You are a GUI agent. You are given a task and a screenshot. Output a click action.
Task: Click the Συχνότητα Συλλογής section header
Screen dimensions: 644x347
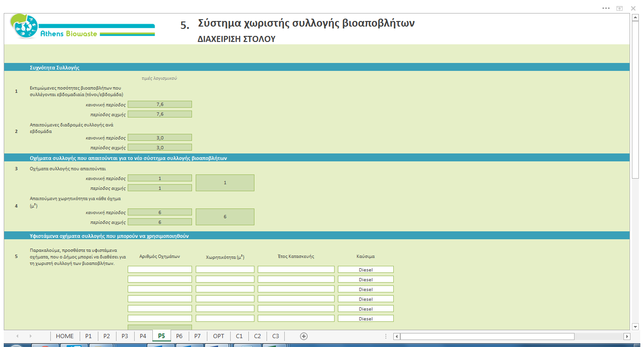(55, 68)
